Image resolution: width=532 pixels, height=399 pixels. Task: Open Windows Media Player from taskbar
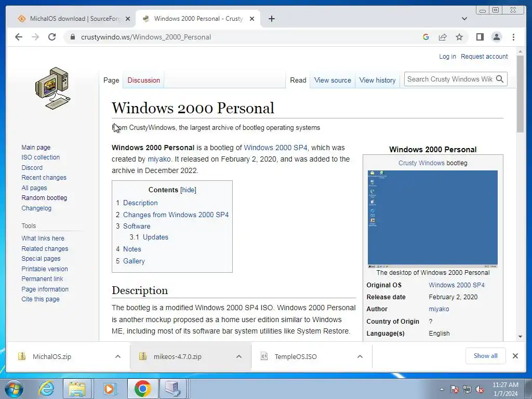point(109,389)
